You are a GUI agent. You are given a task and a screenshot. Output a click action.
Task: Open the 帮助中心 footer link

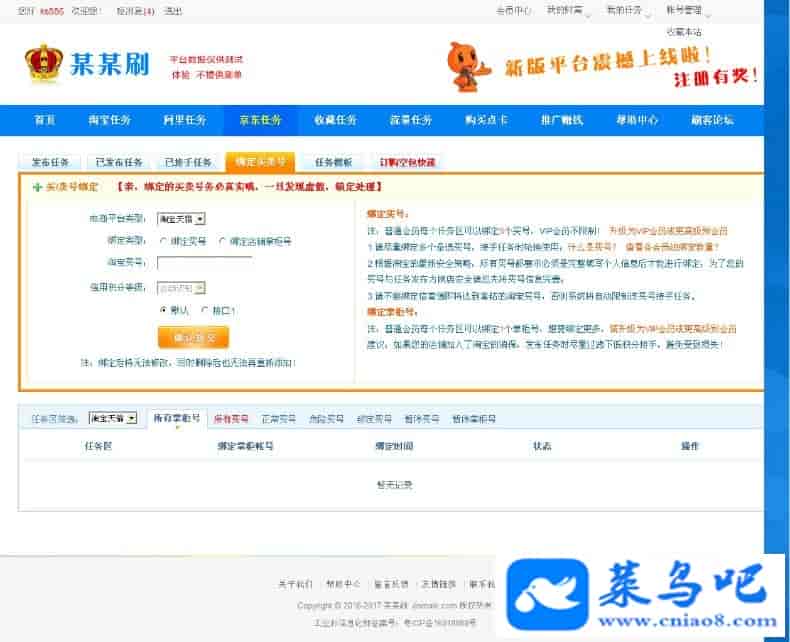342,584
